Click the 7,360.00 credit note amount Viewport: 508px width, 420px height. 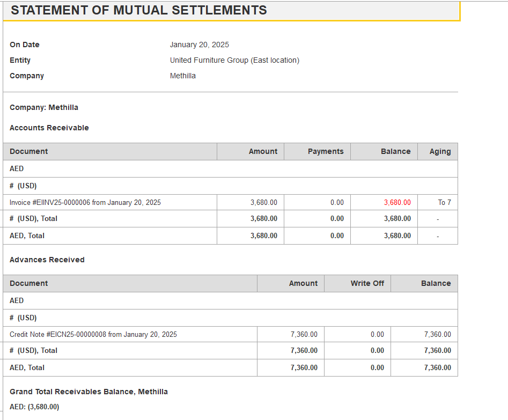coord(304,335)
